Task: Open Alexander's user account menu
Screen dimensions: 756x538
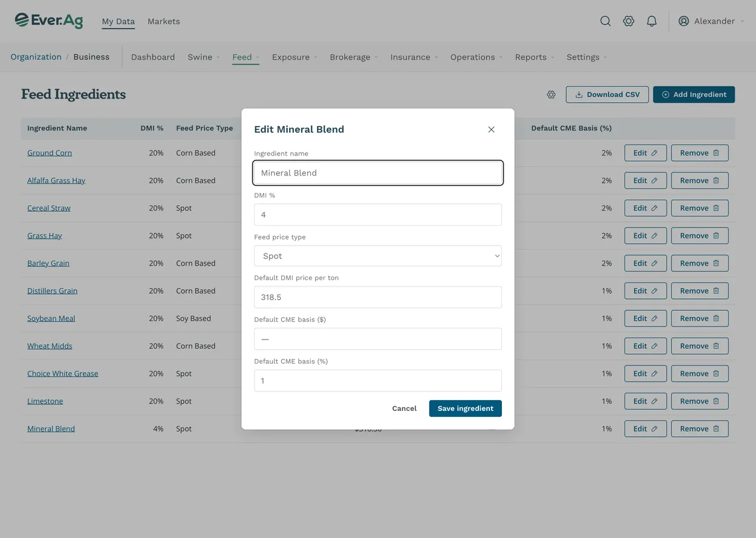Action: (x=711, y=21)
